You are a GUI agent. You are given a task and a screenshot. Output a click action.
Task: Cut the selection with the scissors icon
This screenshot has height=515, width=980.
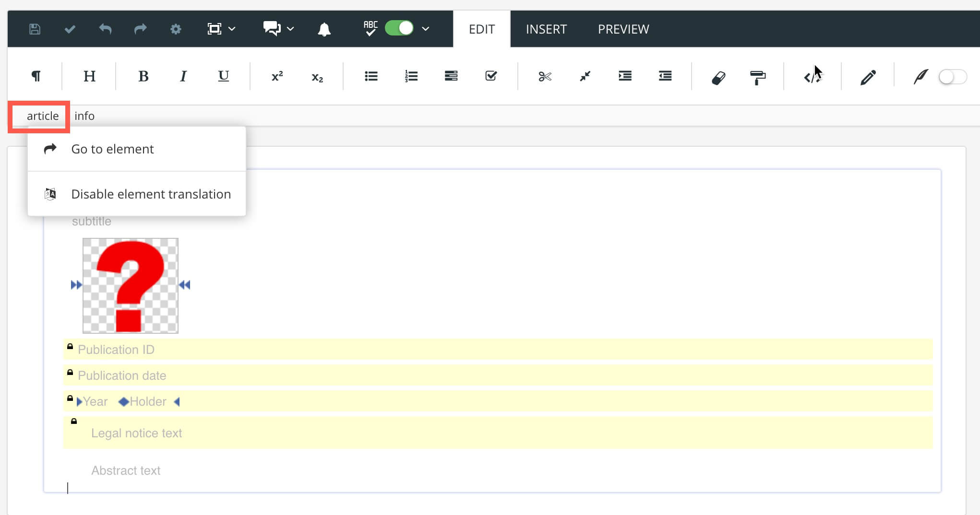(x=544, y=76)
